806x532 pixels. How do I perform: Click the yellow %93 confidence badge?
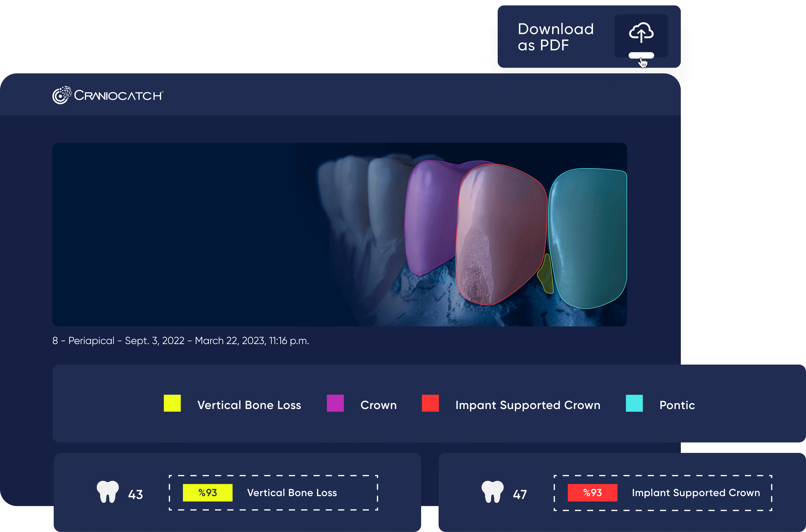click(x=207, y=493)
